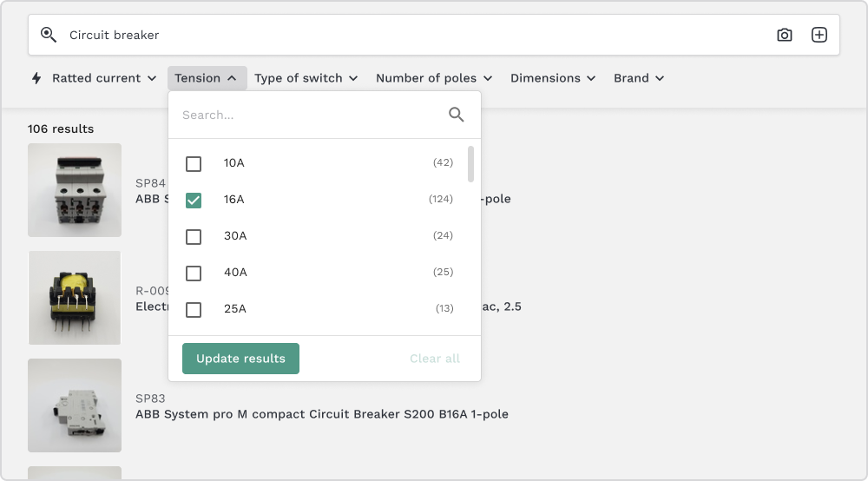Click the (24) count next to 30A
The image size is (868, 481).
click(x=443, y=235)
